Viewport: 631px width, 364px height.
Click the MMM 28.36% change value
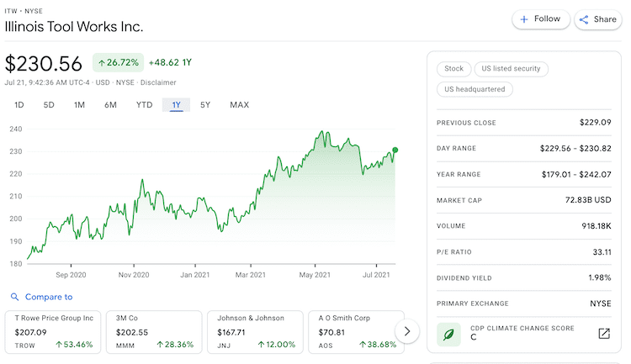[x=175, y=345]
